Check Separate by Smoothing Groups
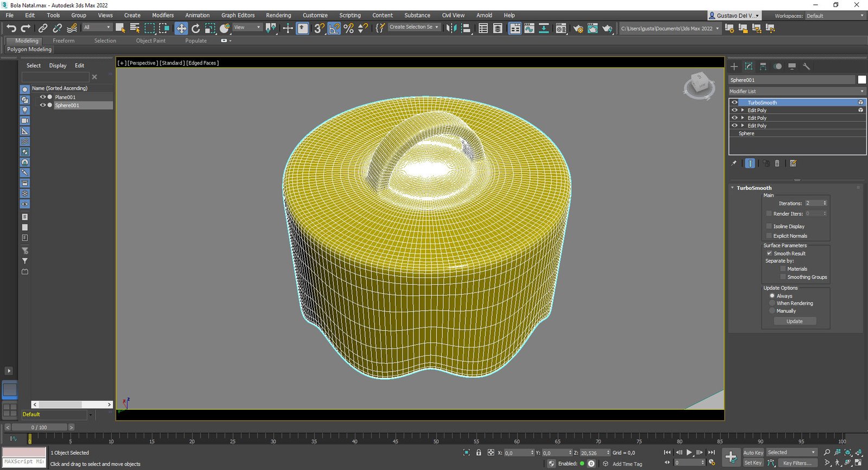This screenshot has width=868, height=470. tap(783, 277)
